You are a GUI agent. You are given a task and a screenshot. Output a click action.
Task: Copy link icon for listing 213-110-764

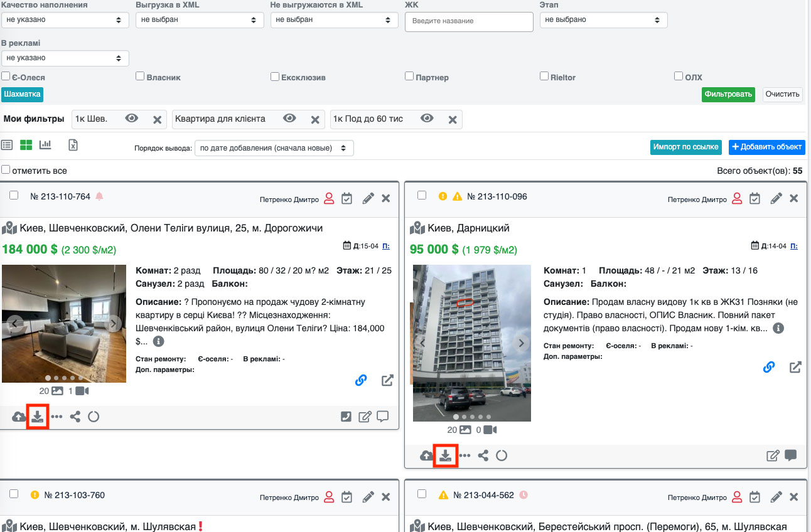tap(361, 380)
